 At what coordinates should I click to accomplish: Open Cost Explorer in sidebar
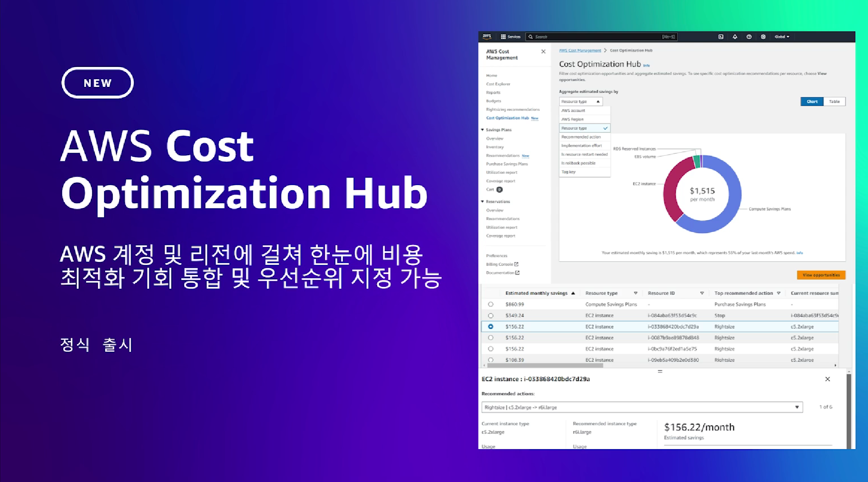tap(498, 84)
